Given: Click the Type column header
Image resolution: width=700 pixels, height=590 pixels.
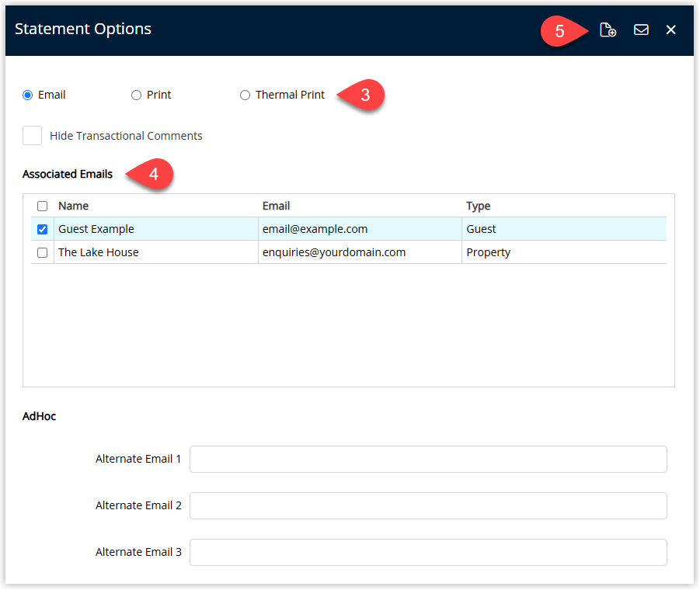Looking at the screenshot, I should [478, 206].
